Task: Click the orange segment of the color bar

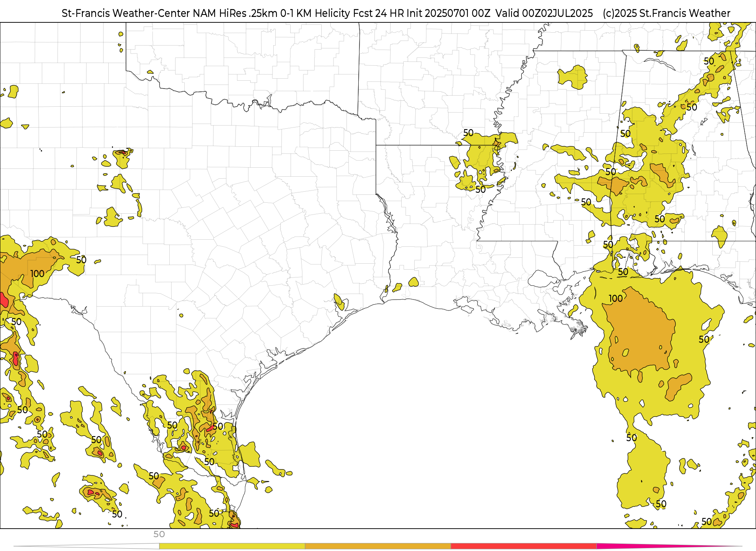Action: coord(378,546)
